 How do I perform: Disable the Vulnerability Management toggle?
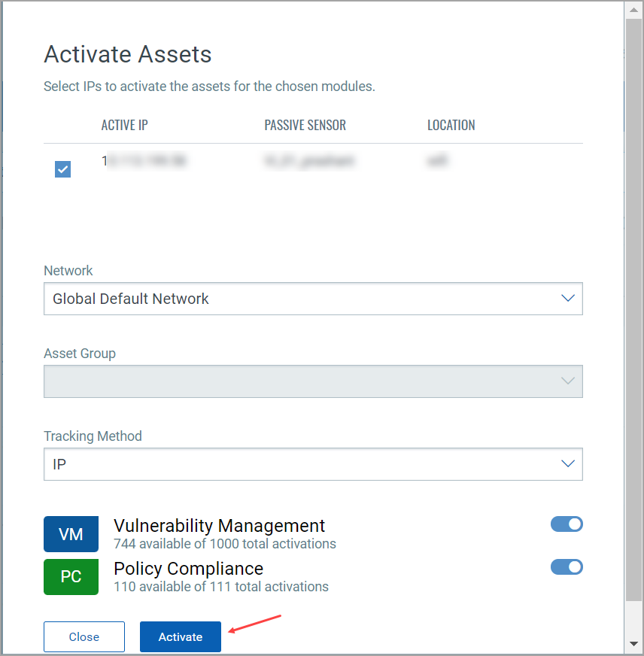[567, 524]
